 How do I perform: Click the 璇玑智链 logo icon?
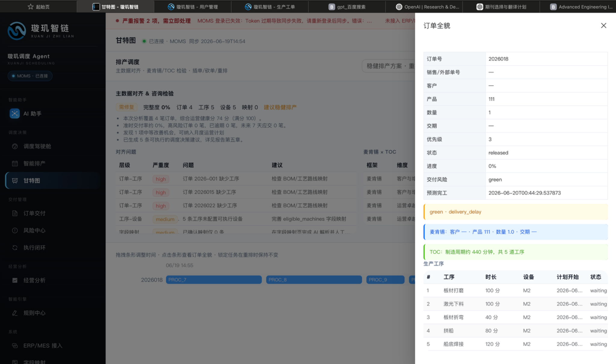pyautogui.click(x=17, y=31)
